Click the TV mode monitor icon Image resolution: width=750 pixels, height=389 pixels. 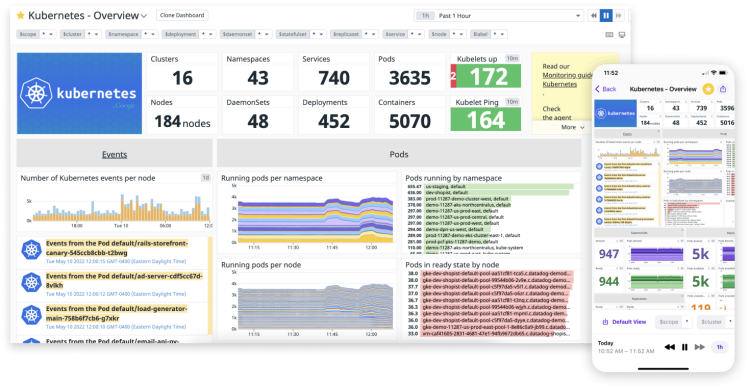point(622,34)
